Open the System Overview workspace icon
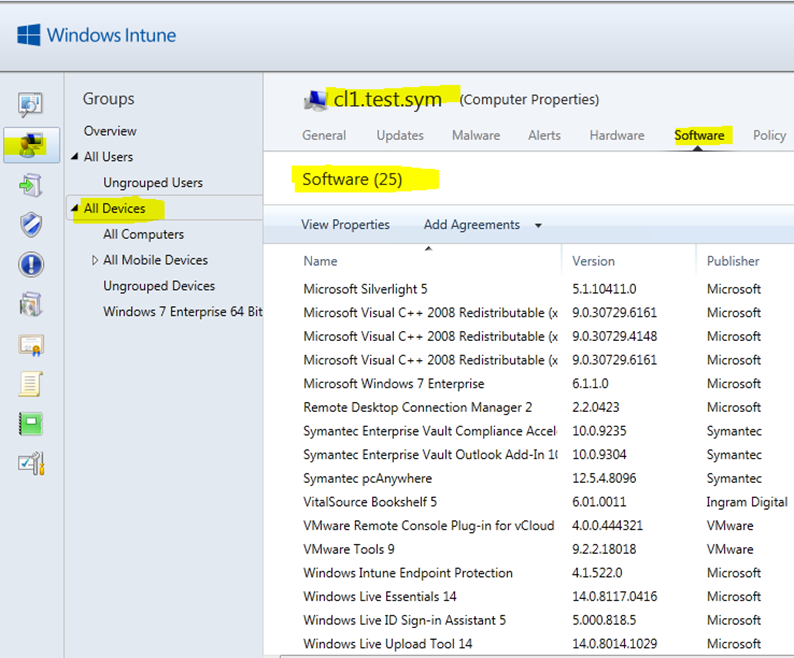Image resolution: width=794 pixels, height=658 pixels. [30, 104]
